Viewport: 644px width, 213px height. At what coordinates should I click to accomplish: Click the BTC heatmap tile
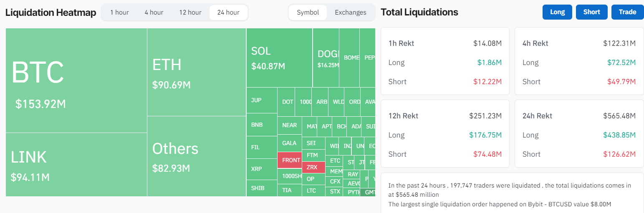76,80
